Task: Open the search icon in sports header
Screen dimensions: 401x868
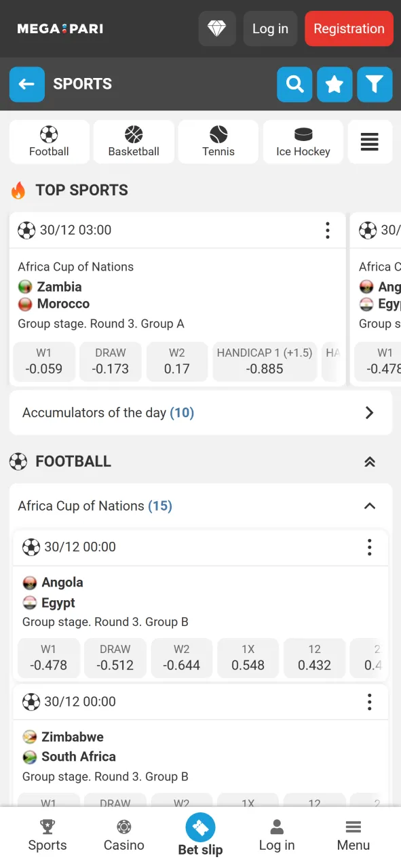Action: click(294, 84)
